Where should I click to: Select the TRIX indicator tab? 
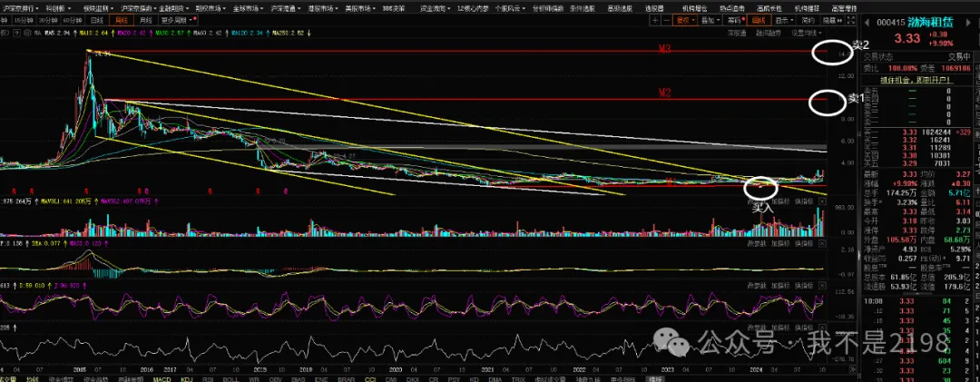pos(517,379)
